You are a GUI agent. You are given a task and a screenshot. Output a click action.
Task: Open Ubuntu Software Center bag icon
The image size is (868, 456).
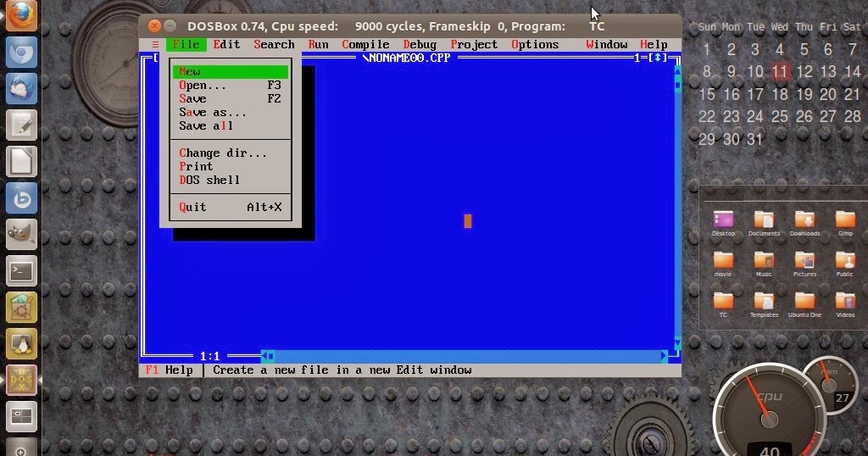(x=21, y=307)
